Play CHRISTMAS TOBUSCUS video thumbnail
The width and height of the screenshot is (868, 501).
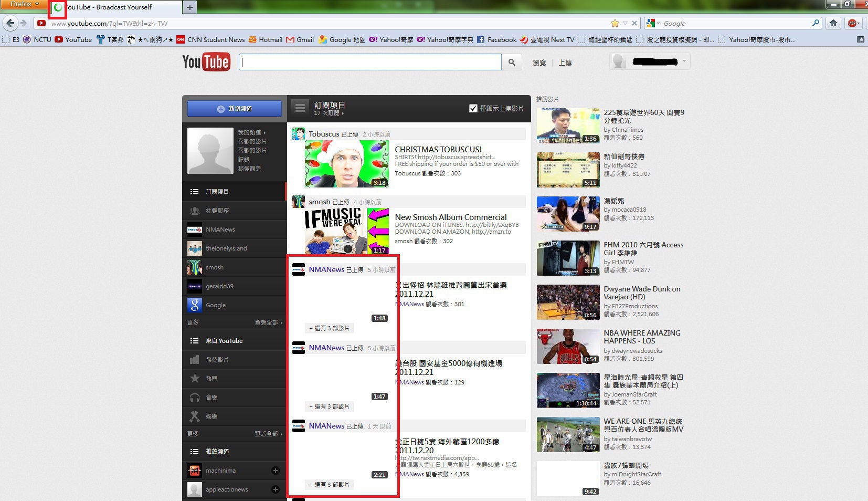347,164
